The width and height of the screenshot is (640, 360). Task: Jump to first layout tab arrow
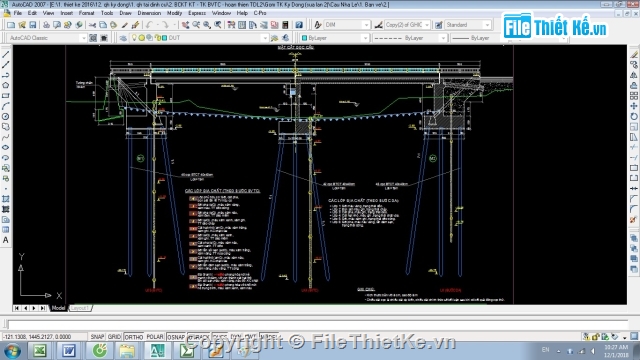[17, 308]
